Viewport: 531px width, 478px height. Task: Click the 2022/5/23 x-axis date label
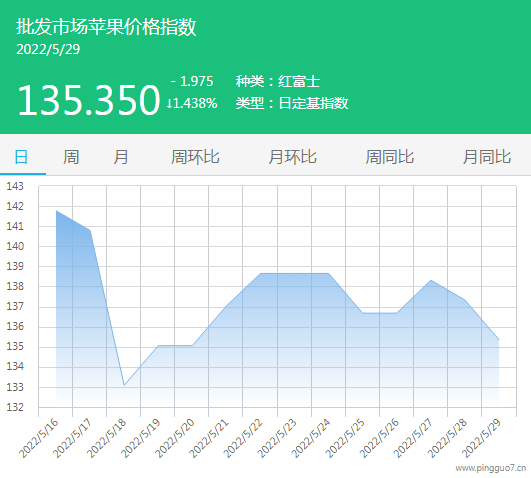click(x=277, y=438)
